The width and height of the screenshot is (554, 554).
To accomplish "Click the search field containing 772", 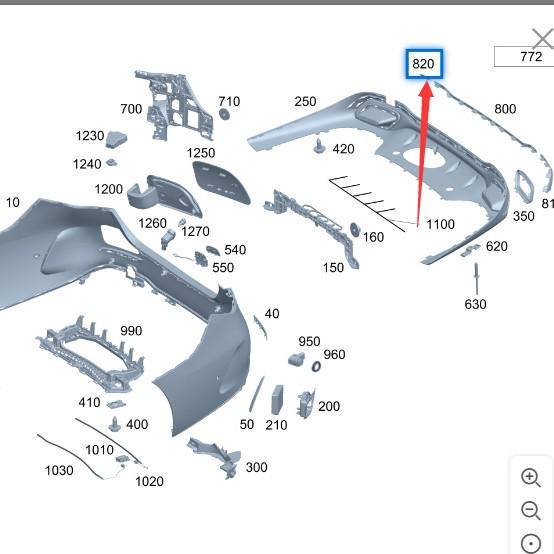I will (x=524, y=57).
